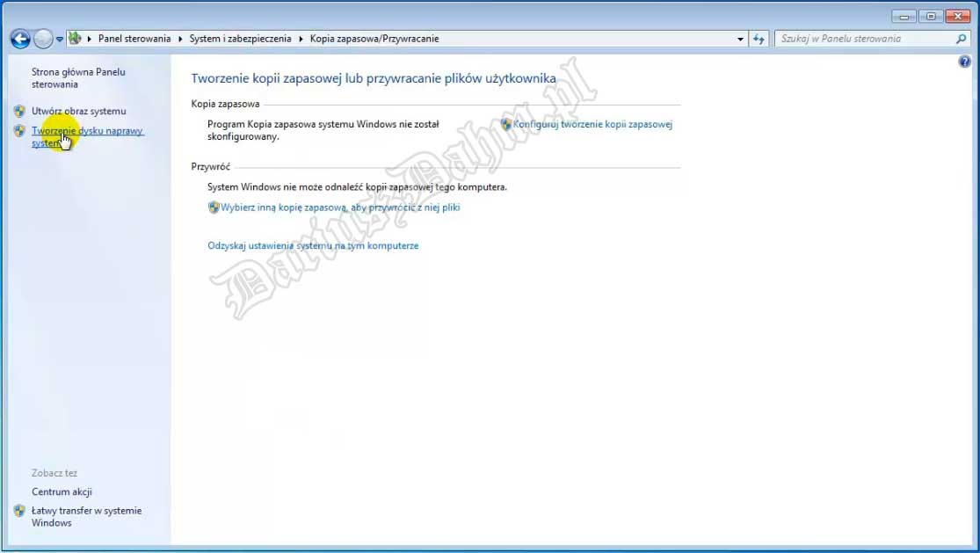Click 'Tworzenie dysku naprawy systemu' link

(87, 137)
